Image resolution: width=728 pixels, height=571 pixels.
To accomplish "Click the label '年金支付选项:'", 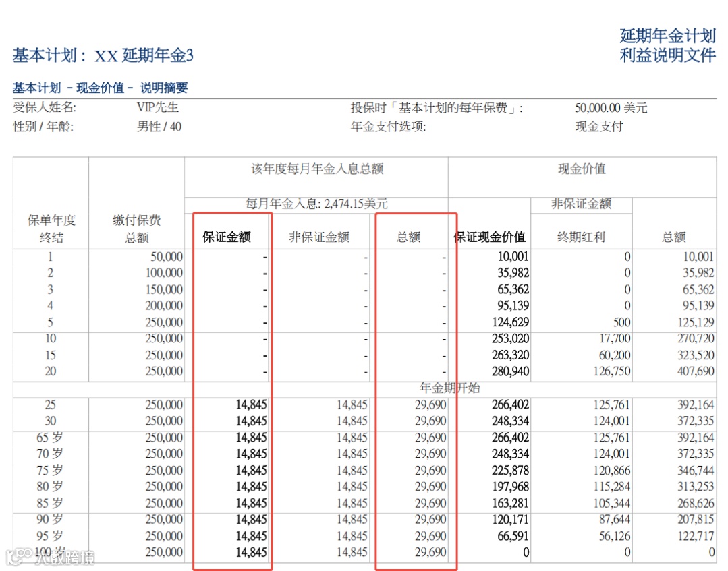I will point(388,126).
